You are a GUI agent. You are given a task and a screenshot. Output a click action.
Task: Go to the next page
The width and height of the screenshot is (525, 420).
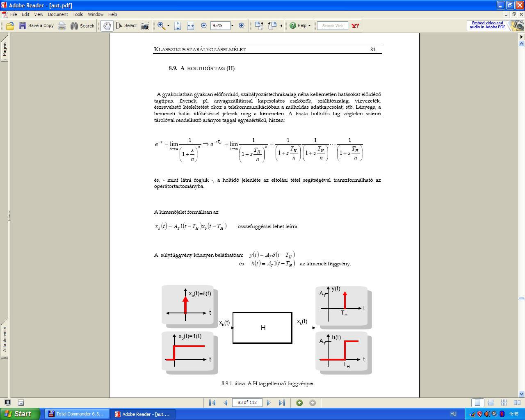pos(269,403)
